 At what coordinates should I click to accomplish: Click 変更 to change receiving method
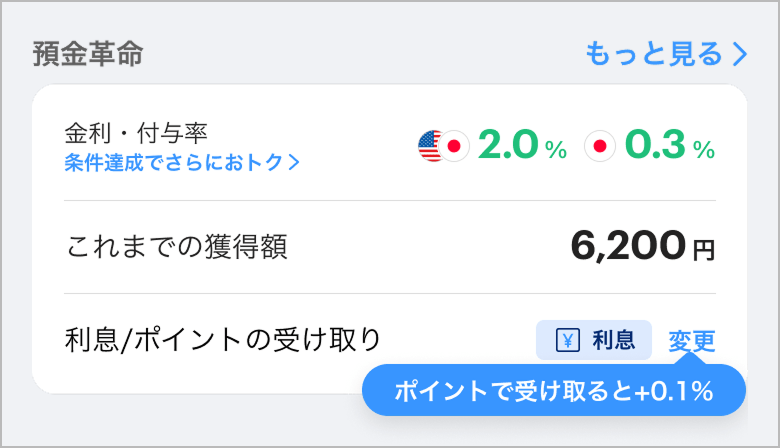[x=691, y=341]
